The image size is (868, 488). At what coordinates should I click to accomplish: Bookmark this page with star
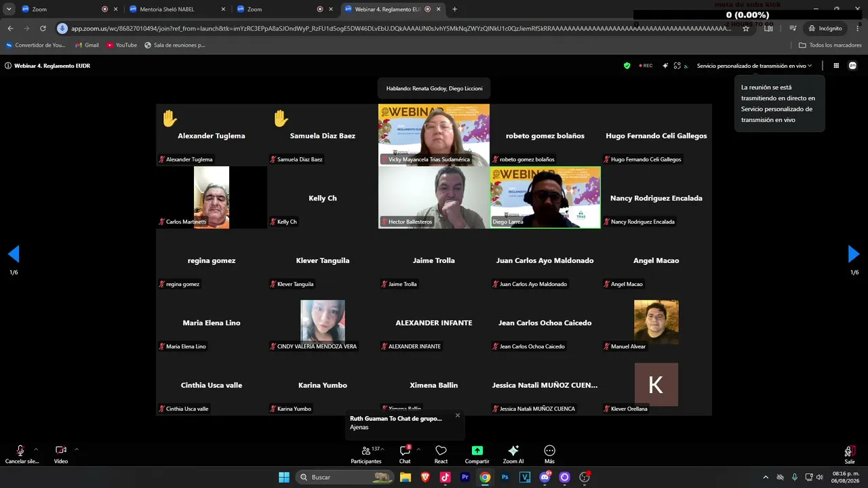click(x=746, y=28)
